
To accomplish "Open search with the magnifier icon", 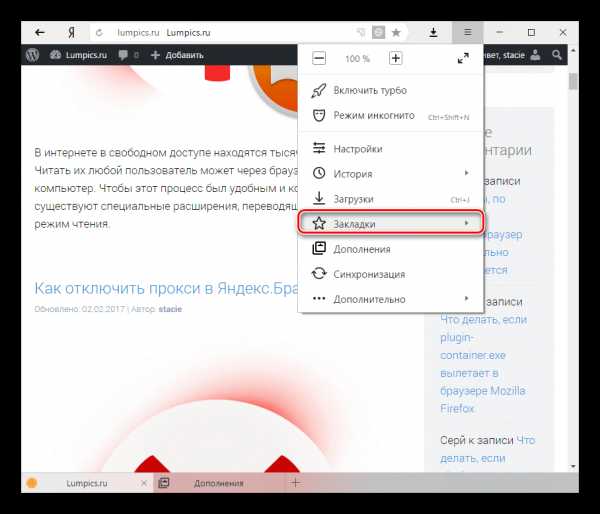I will point(557,55).
